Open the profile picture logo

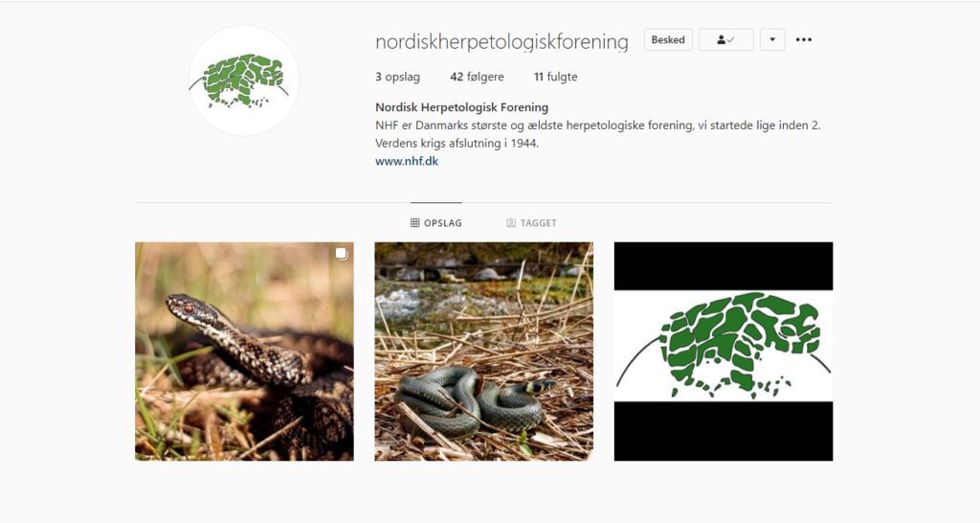pos(244,80)
